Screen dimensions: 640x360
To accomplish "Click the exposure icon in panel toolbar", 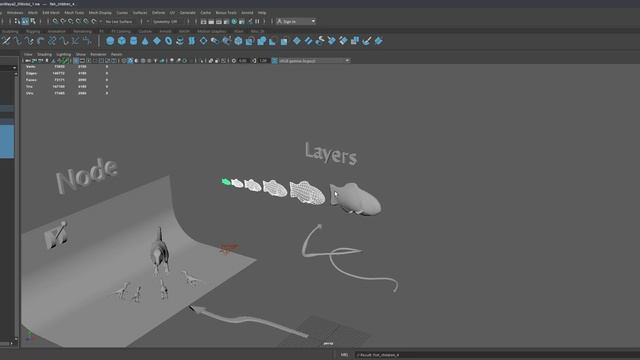I will coord(234,61).
